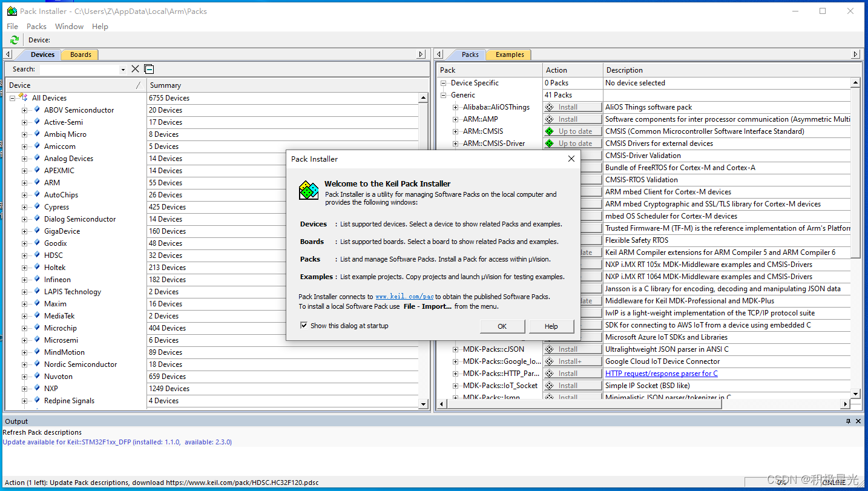Click the Microchip vendor icon
Image resolution: width=868 pixels, height=491 pixels.
(37, 328)
